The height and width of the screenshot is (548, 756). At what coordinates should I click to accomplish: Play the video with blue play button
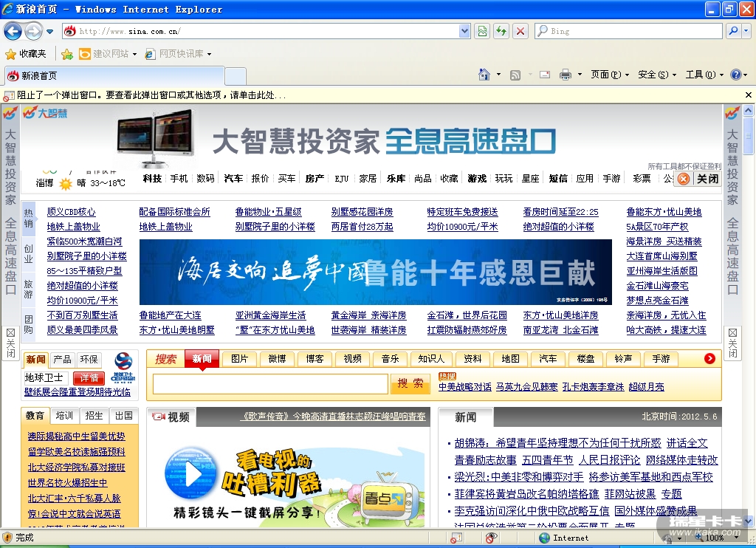[191, 473]
